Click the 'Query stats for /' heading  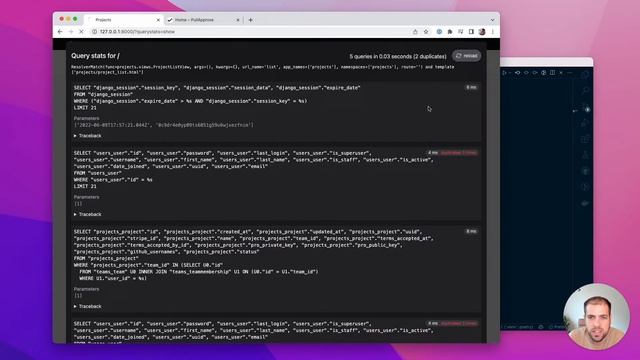click(96, 56)
